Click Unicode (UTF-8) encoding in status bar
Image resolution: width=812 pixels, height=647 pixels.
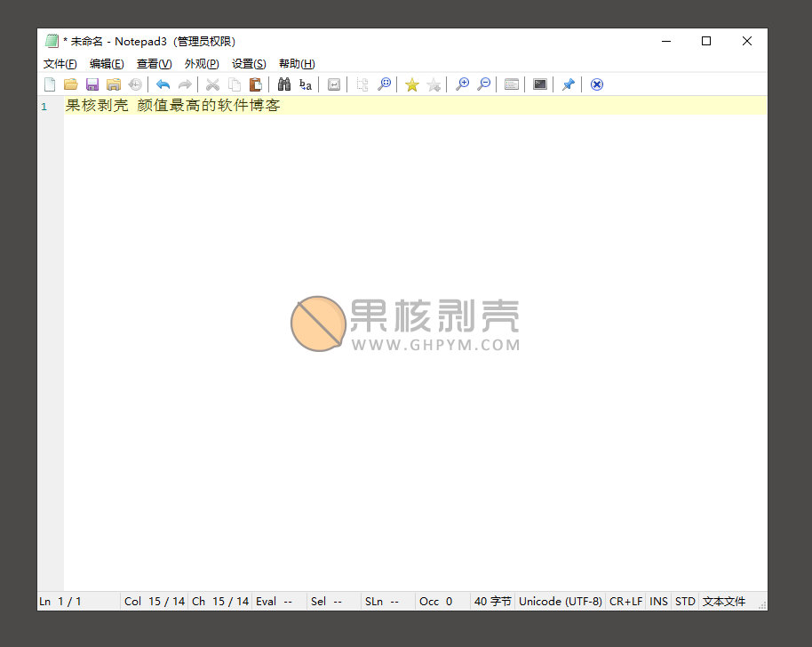pos(561,602)
